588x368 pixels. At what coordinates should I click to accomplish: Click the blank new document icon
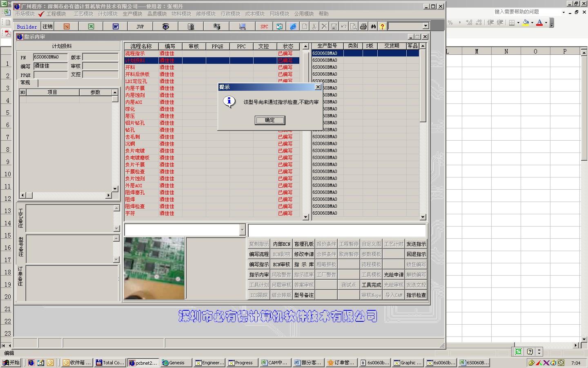305,27
